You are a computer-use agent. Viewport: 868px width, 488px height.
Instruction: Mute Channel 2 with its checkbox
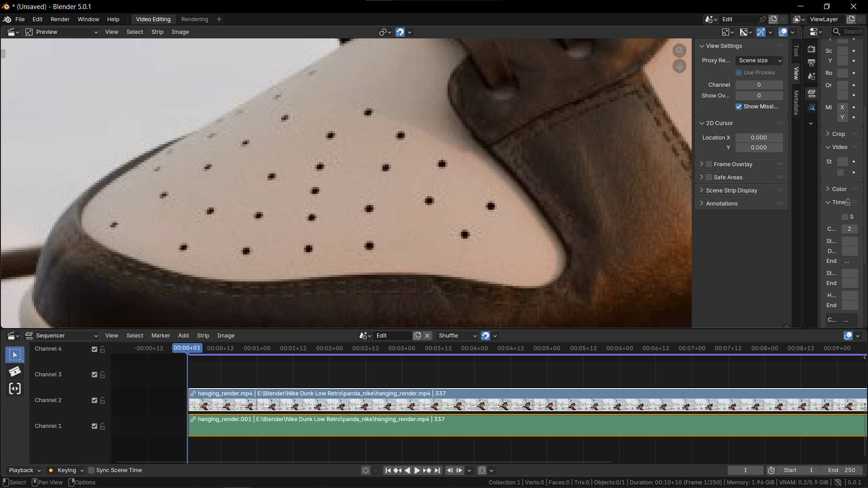pyautogui.click(x=94, y=400)
